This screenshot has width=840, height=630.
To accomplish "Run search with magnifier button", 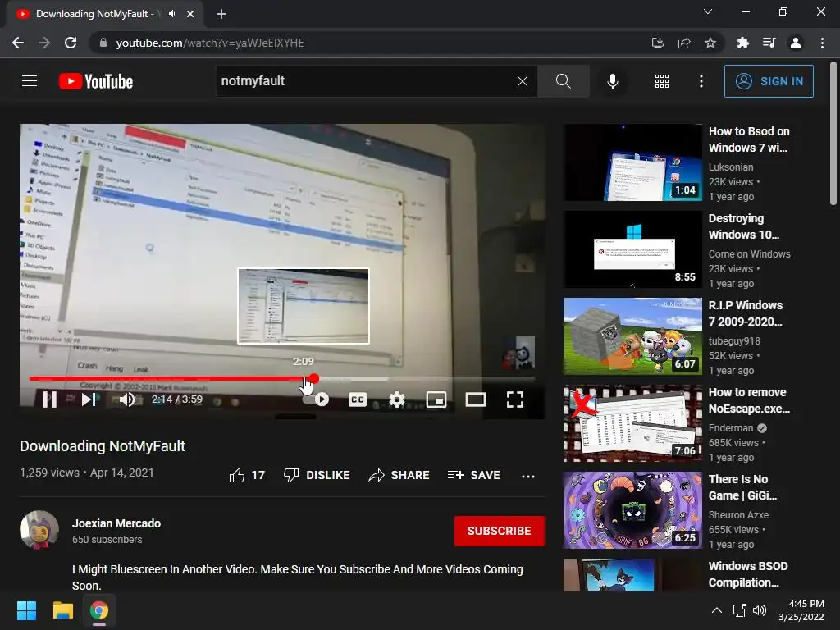I will tap(563, 81).
